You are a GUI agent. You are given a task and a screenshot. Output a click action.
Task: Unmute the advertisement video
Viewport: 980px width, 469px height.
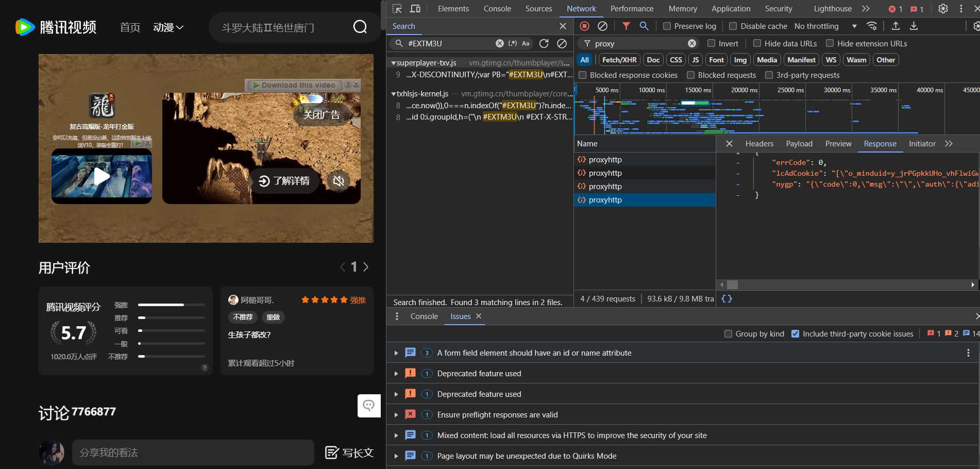click(x=339, y=181)
